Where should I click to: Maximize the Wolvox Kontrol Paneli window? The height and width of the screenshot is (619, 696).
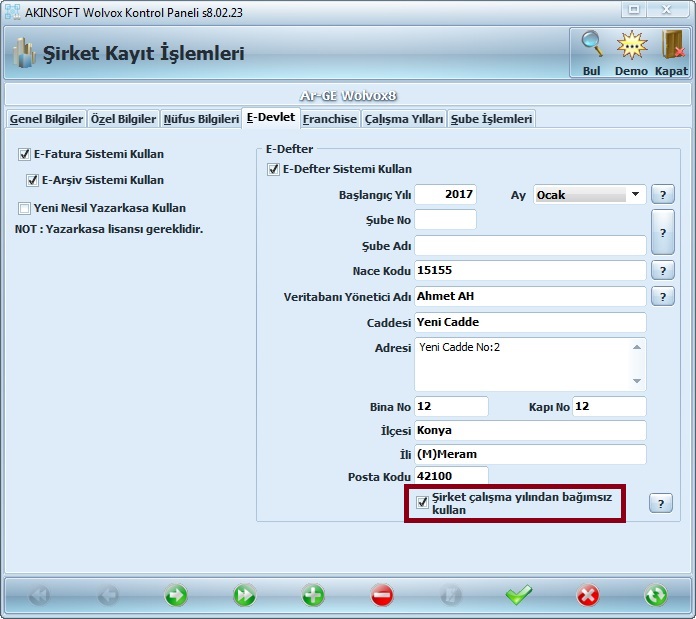coord(634,9)
